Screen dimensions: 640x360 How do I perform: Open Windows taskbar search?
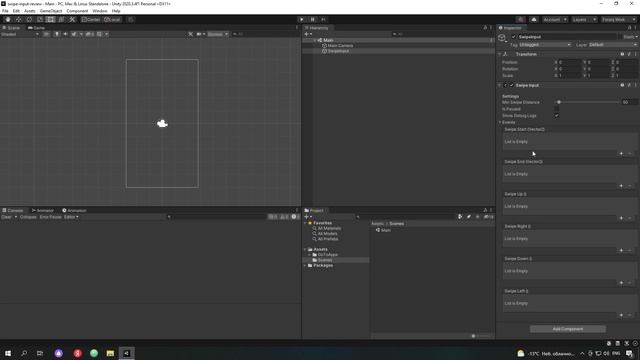[24, 353]
